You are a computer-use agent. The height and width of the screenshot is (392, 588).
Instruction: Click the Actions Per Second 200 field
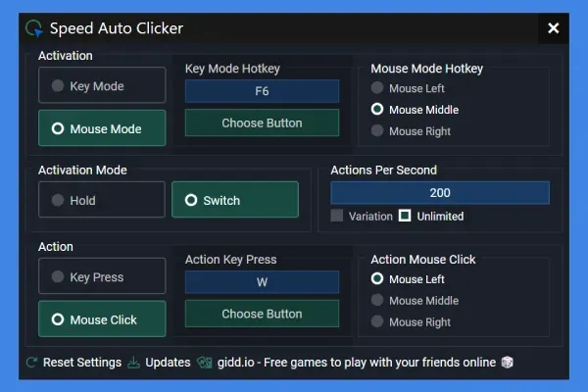[440, 193]
